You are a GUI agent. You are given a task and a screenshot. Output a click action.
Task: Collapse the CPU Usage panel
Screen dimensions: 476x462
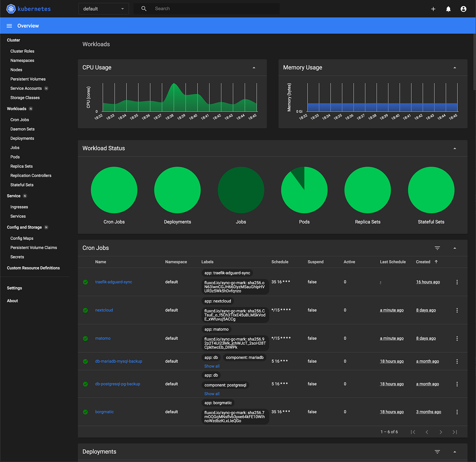click(254, 68)
